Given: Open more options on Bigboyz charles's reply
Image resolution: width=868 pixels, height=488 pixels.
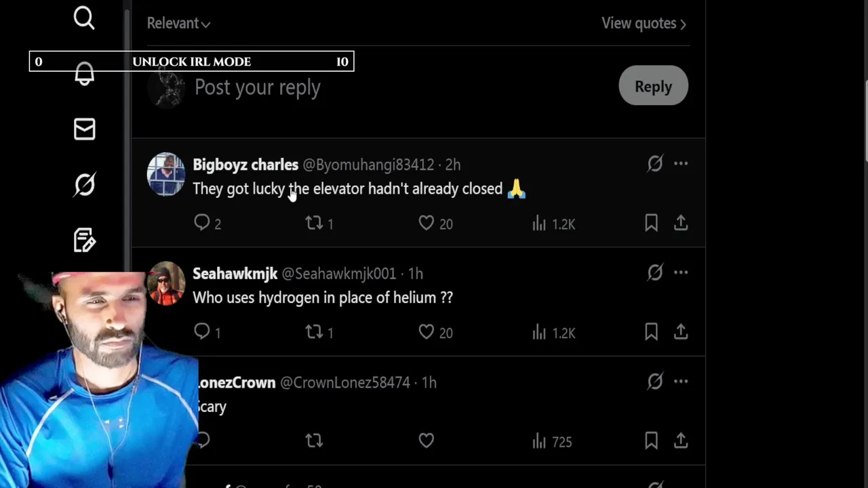Looking at the screenshot, I should coord(681,163).
